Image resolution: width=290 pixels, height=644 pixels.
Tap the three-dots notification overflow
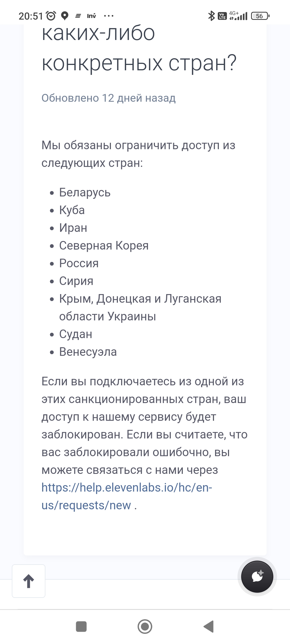click(x=108, y=16)
